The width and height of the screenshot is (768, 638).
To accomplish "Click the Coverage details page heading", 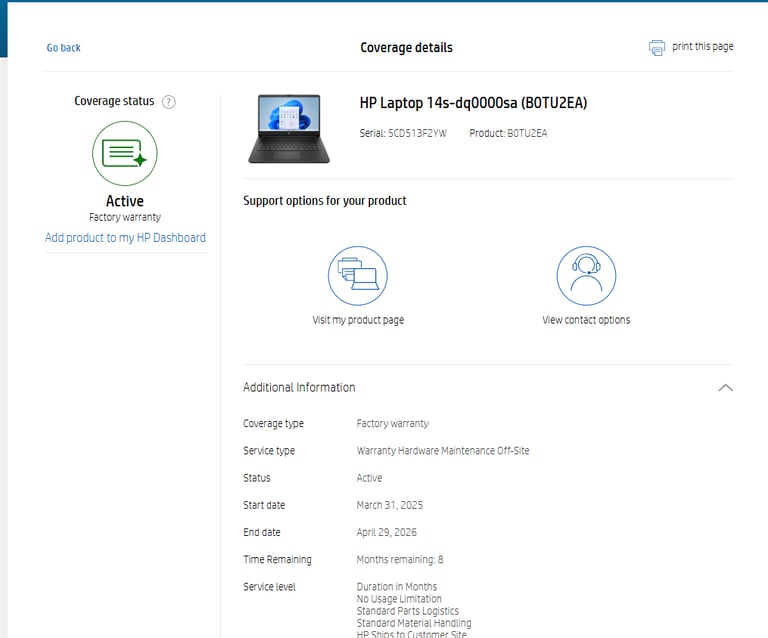I will (x=406, y=47).
